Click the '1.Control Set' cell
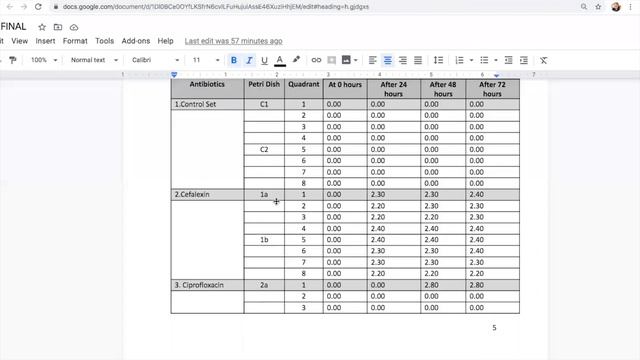640x360 pixels. [x=207, y=104]
